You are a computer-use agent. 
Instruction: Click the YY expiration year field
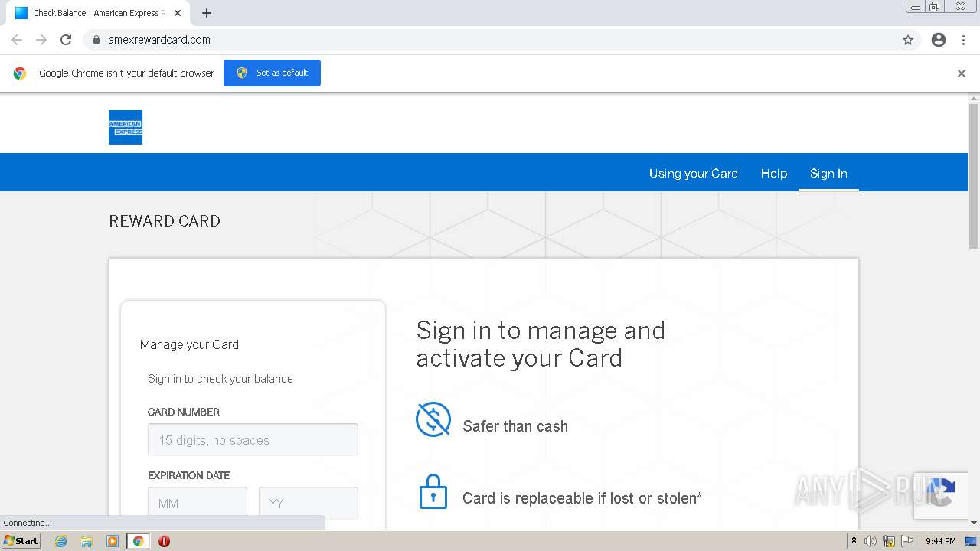click(x=309, y=504)
